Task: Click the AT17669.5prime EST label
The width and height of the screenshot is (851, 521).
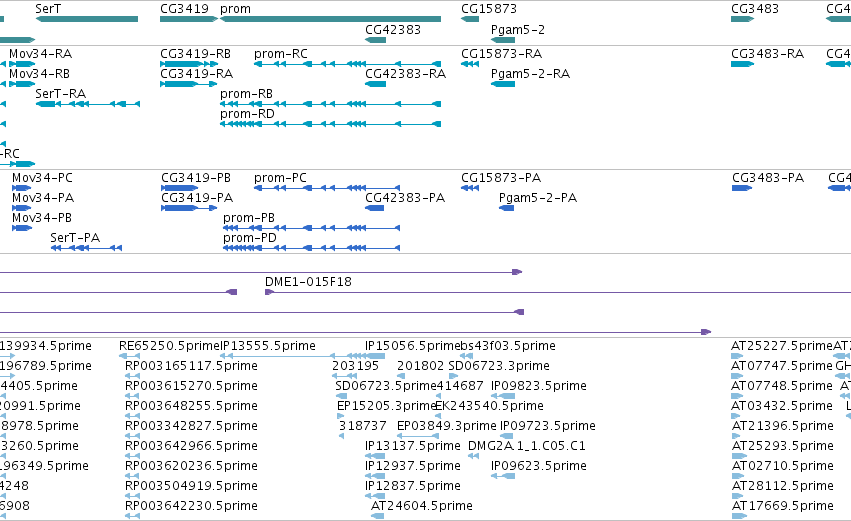Action: [x=783, y=506]
